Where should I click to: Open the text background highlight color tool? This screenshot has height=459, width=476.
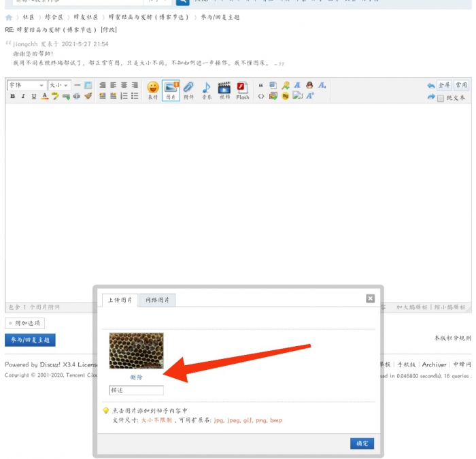pyautogui.click(x=55, y=97)
